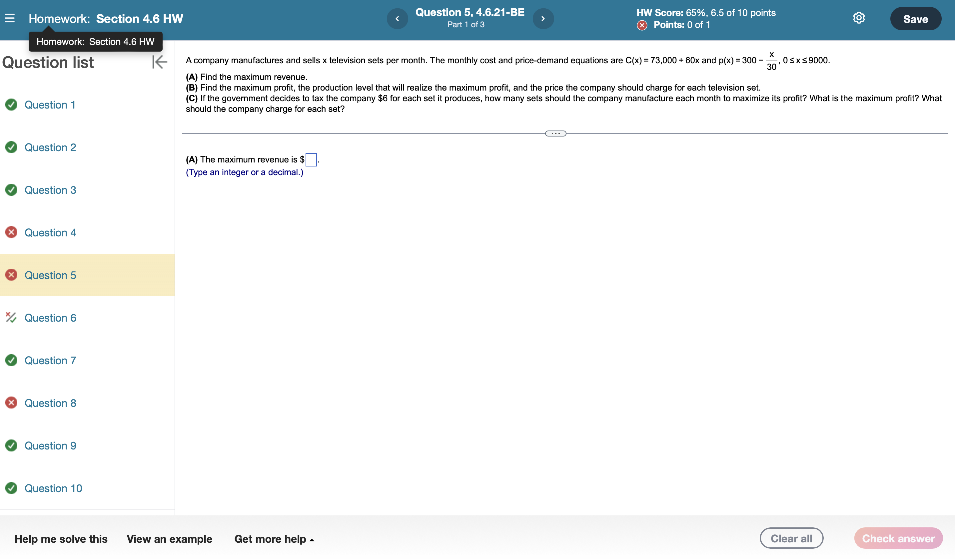Image resolution: width=955 pixels, height=560 pixels.
Task: Click the Save button
Action: click(915, 19)
